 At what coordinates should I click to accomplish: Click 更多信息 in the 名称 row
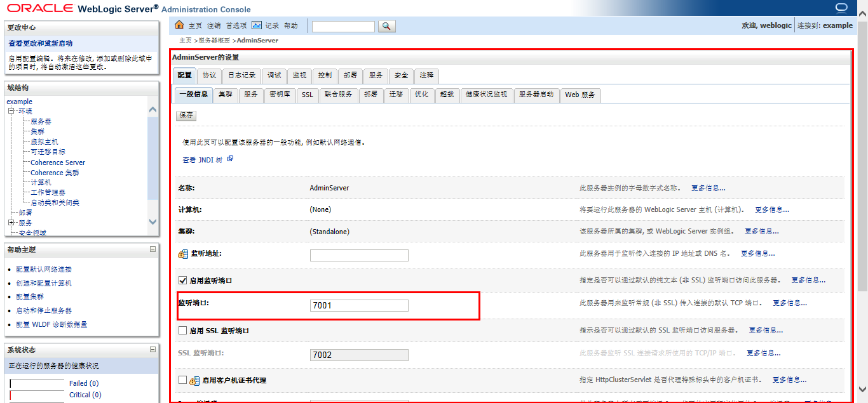tap(709, 188)
